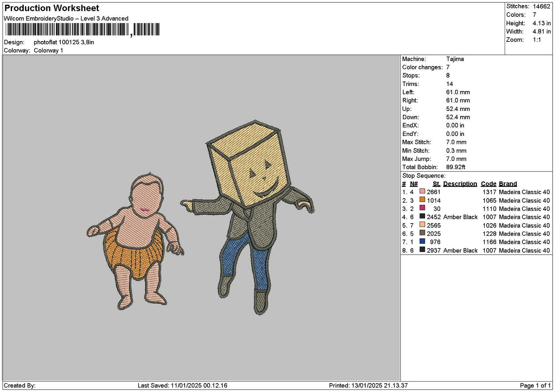Click stitch count '2452' in stop 4

click(x=434, y=217)
